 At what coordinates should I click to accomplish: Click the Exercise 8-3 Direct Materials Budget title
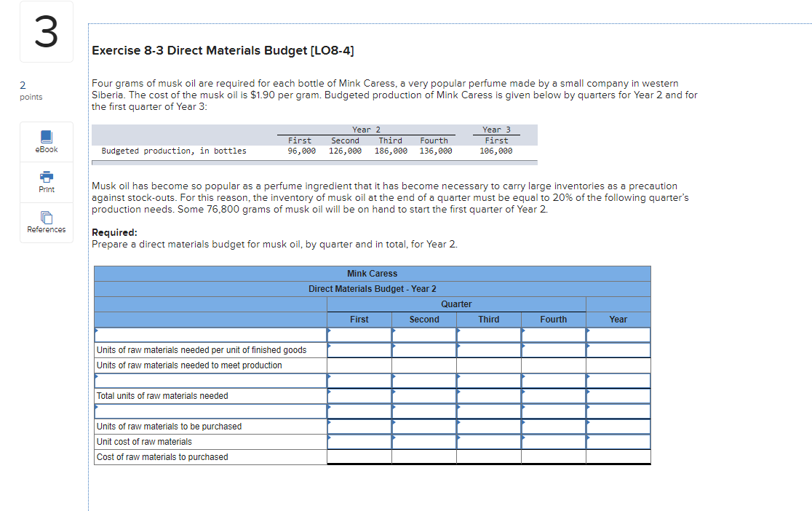tap(223, 50)
